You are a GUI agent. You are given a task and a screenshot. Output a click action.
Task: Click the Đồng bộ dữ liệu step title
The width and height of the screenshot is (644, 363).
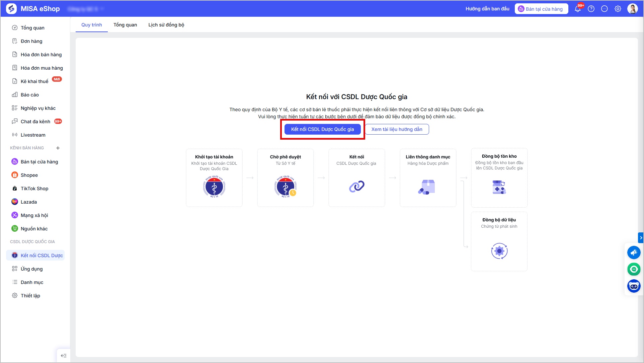(x=499, y=220)
